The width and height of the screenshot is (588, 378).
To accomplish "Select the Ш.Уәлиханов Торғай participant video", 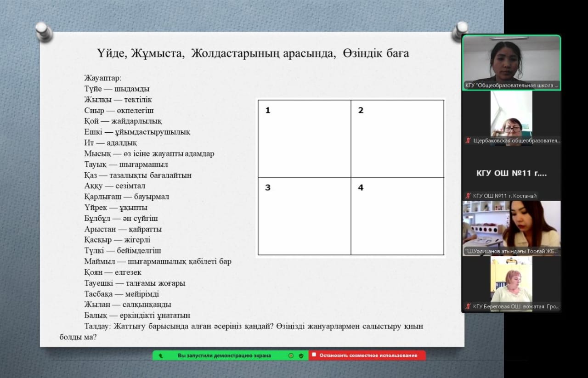I will [x=511, y=228].
